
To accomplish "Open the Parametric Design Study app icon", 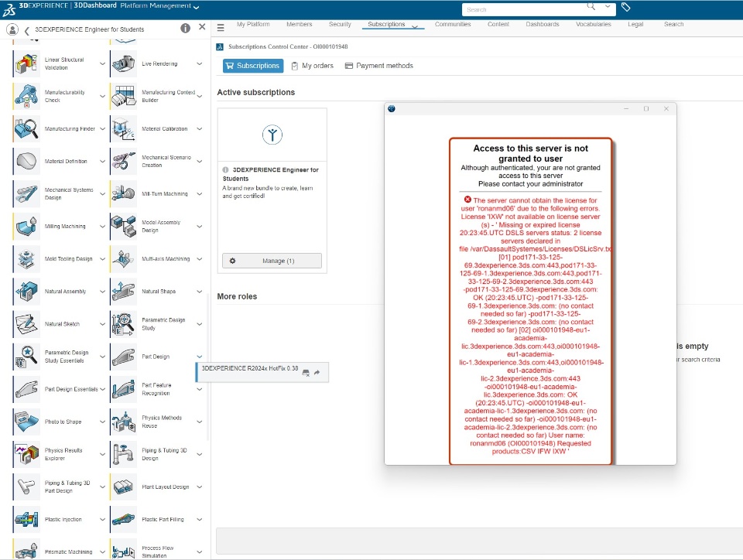I will pyautogui.click(x=124, y=324).
